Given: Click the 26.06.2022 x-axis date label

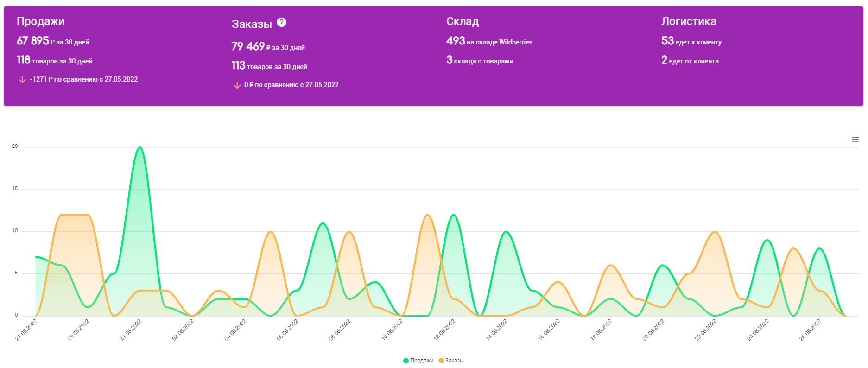Looking at the screenshot, I should click(810, 330).
